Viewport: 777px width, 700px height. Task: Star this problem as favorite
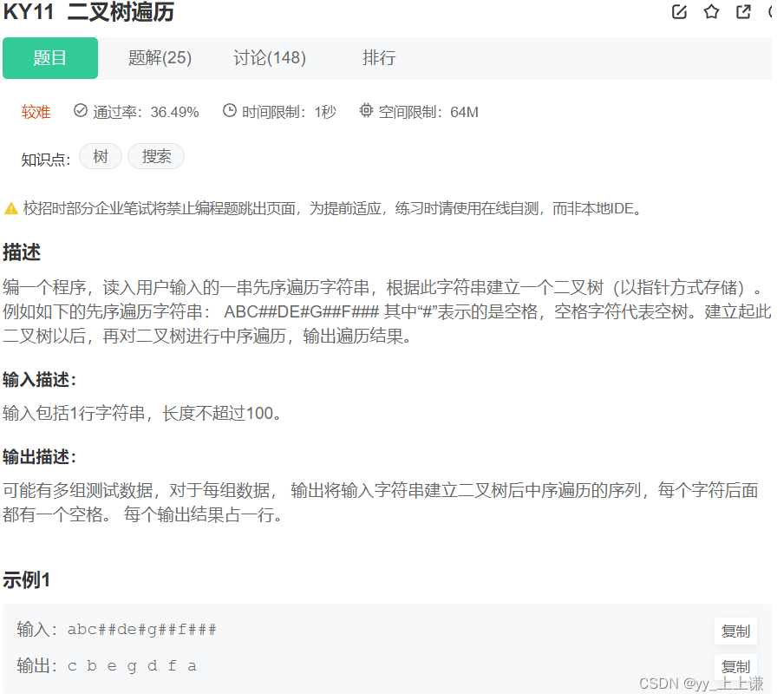pos(711,12)
